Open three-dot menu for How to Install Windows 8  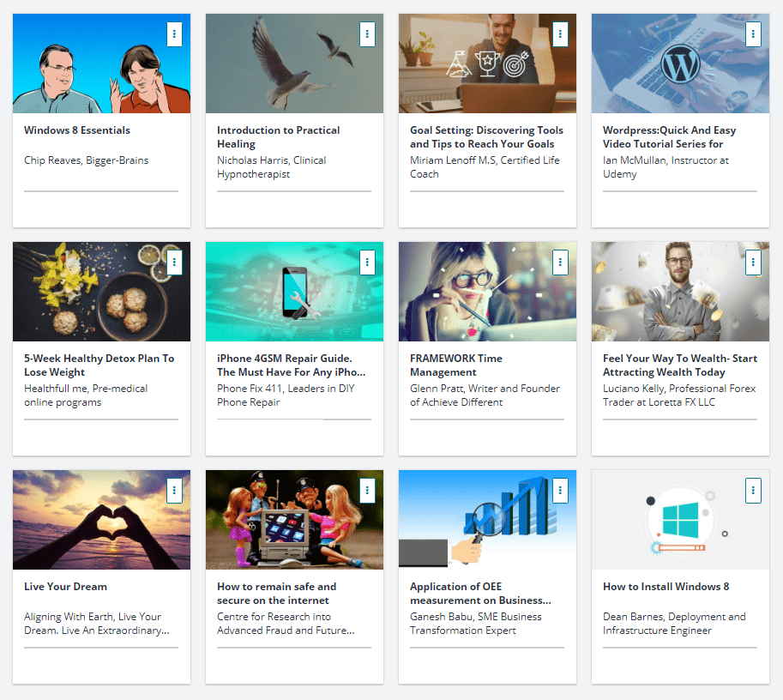753,491
